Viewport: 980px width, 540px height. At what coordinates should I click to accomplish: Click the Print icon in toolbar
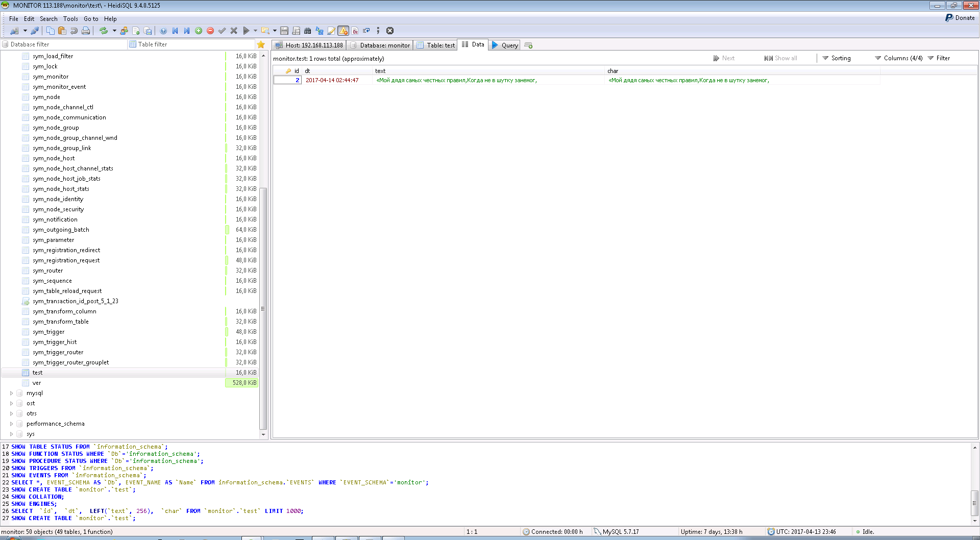click(86, 31)
